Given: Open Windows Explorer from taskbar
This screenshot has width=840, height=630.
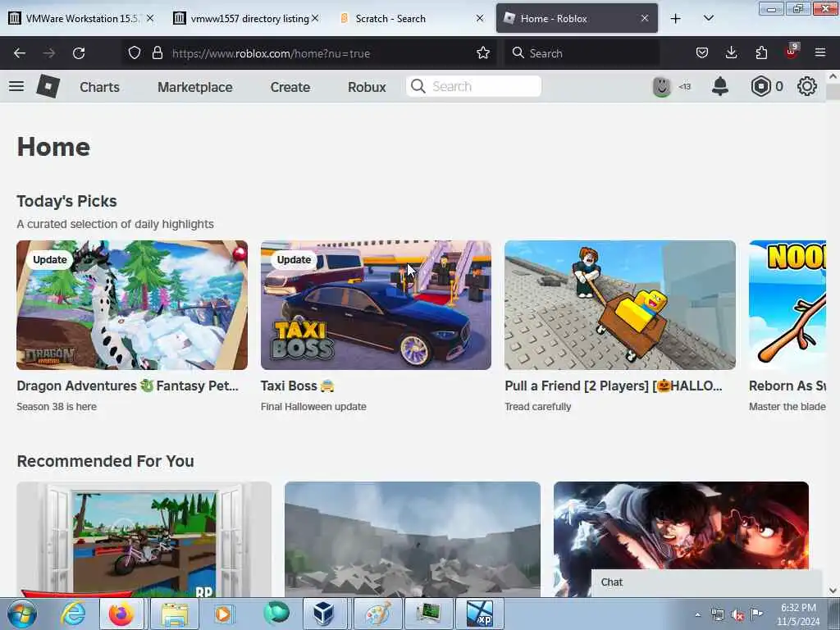Looking at the screenshot, I should 175,614.
